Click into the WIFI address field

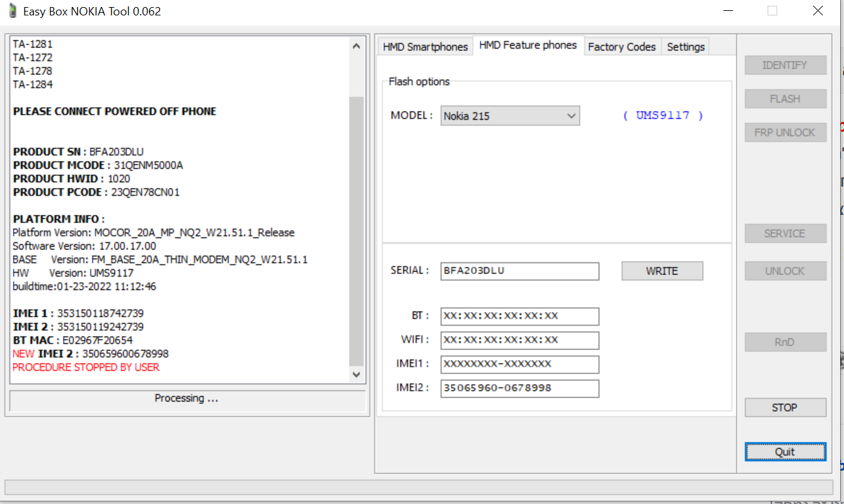(x=520, y=340)
